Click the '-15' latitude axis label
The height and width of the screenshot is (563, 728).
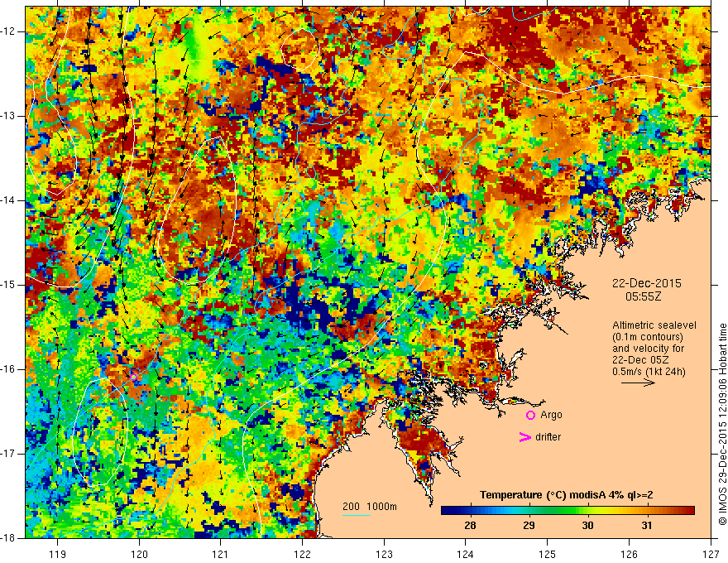(x=8, y=285)
